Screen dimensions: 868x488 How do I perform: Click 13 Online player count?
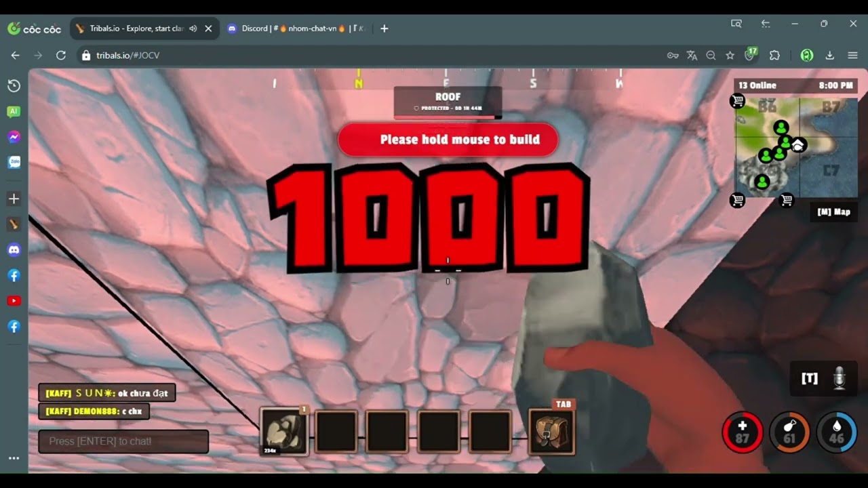pos(757,85)
